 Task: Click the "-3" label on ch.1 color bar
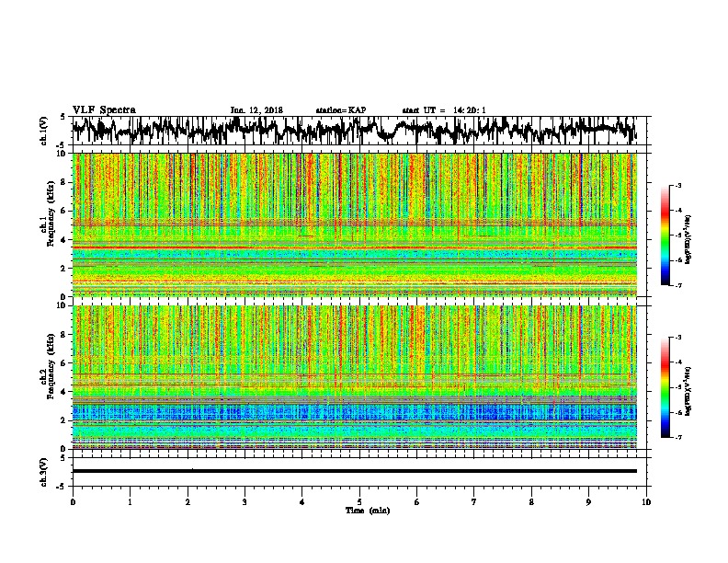pos(677,186)
